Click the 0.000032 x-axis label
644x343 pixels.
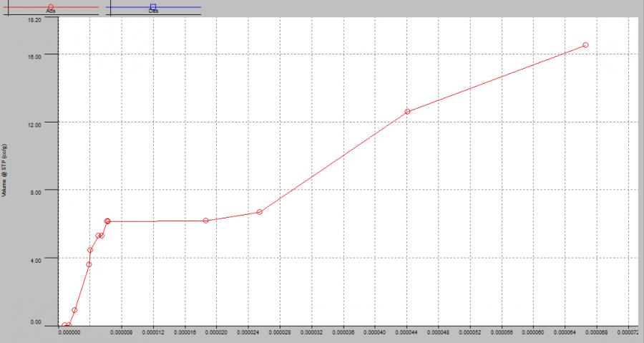coord(312,332)
